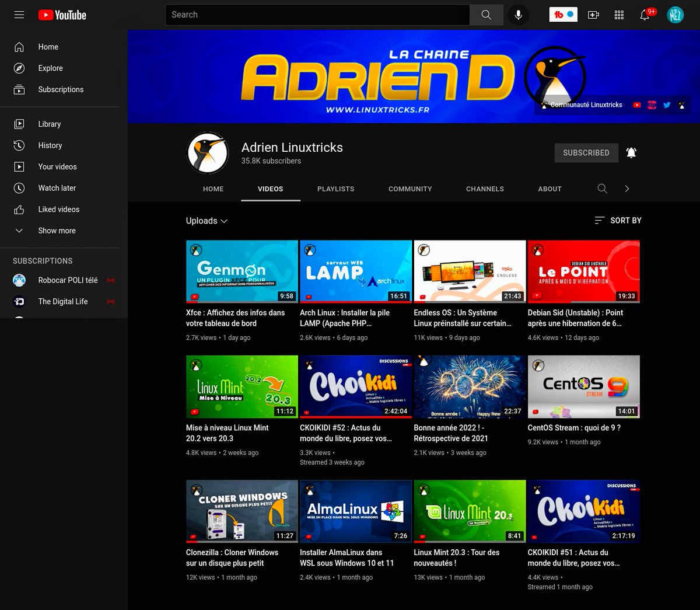Open title 'Debian Sid (Unstable) : Point'
The image size is (700, 610).
575,318
